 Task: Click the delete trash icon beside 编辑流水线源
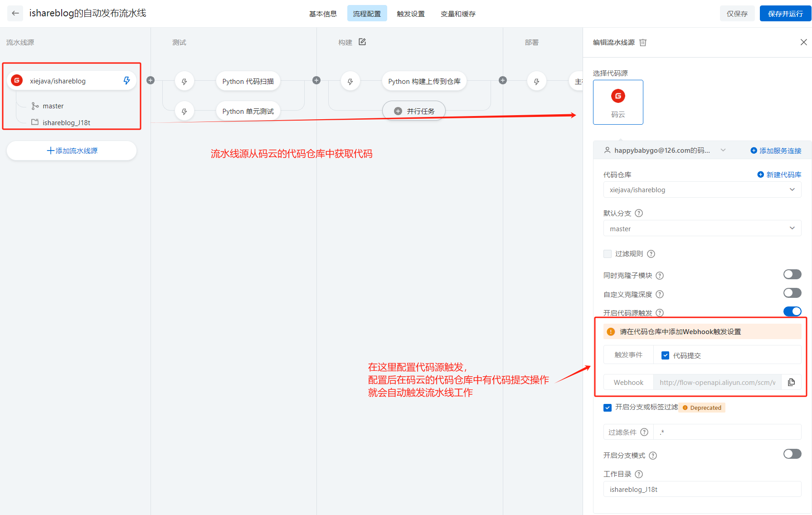click(643, 42)
